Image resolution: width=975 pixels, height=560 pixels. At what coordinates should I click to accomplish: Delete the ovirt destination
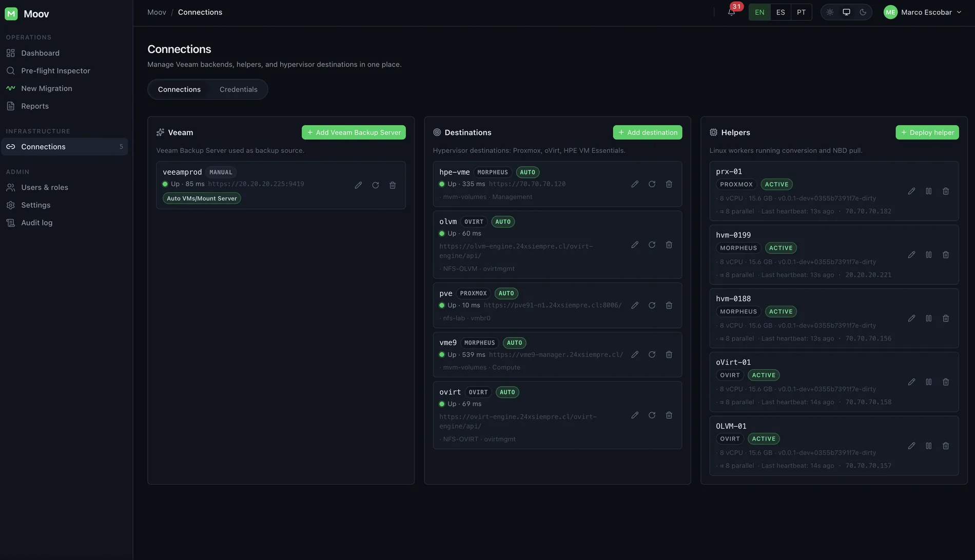[669, 415]
